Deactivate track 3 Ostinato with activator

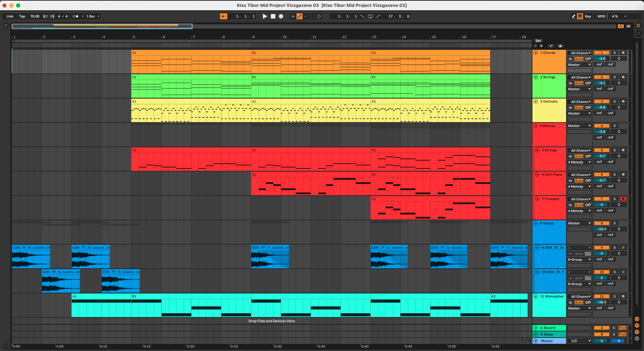click(601, 102)
